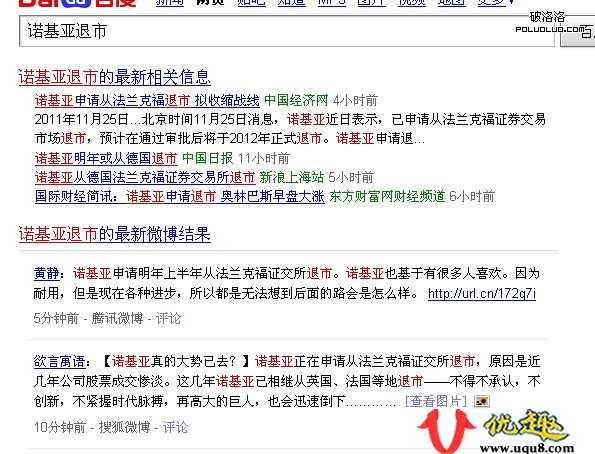Viewport: 595px width, 454px height.
Task: Open the http://url.cn/172q7i short link
Action: (482, 293)
